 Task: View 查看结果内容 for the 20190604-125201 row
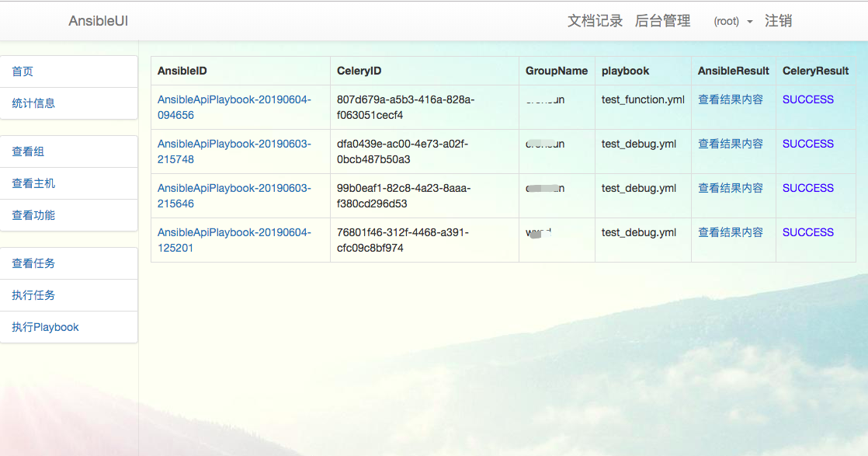(x=730, y=233)
